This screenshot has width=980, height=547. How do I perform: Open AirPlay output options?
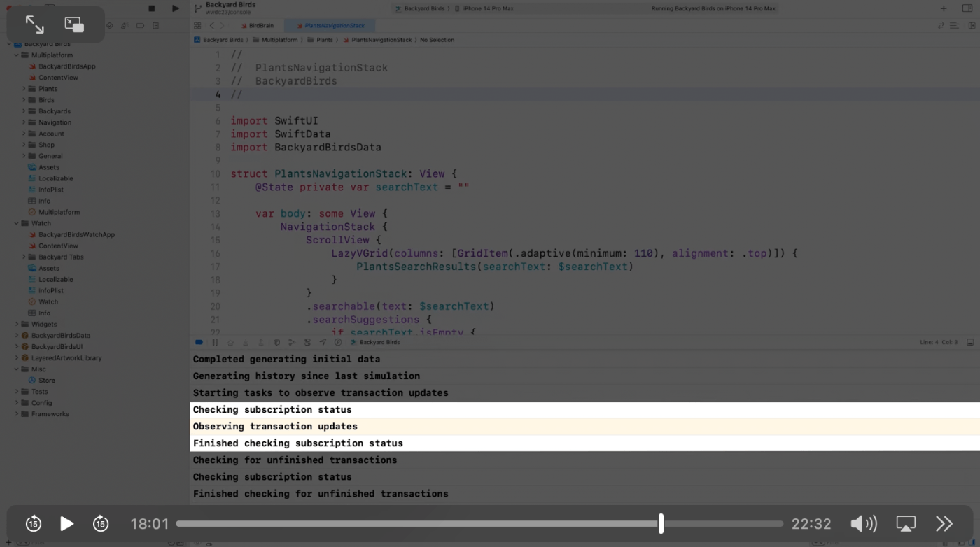906,523
